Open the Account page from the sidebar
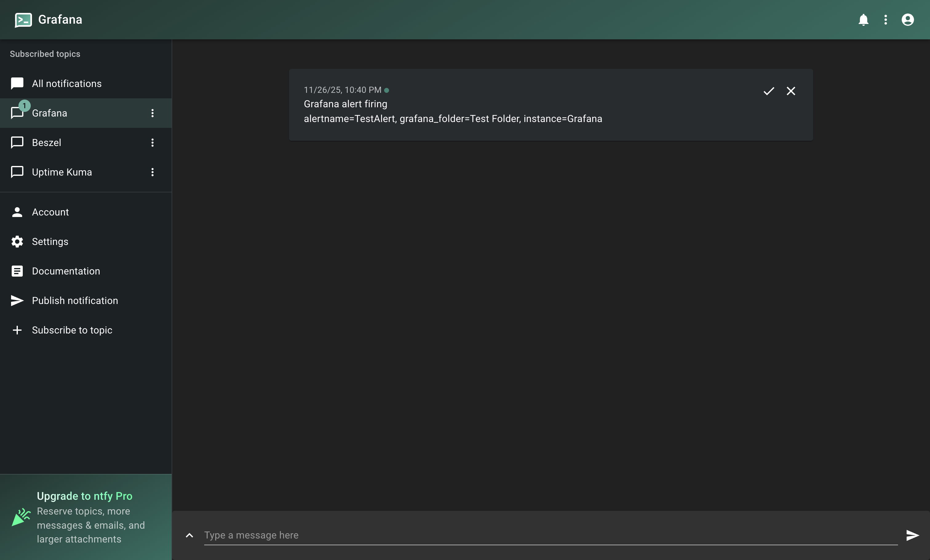Viewport: 930px width, 560px height. (50, 212)
